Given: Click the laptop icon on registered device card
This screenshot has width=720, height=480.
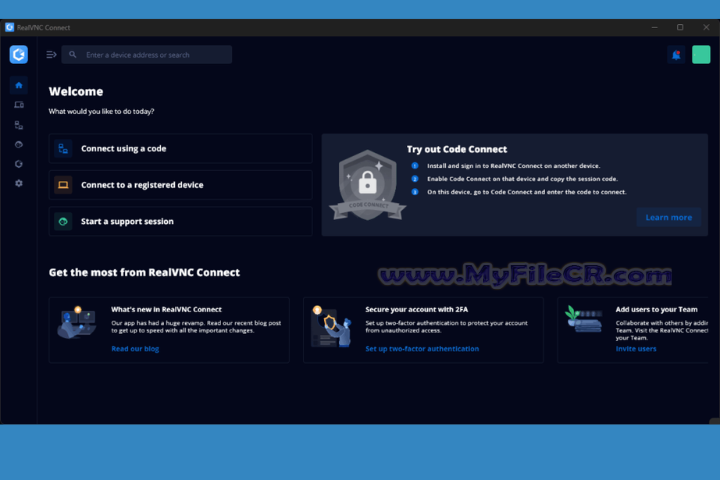Looking at the screenshot, I should point(63,185).
